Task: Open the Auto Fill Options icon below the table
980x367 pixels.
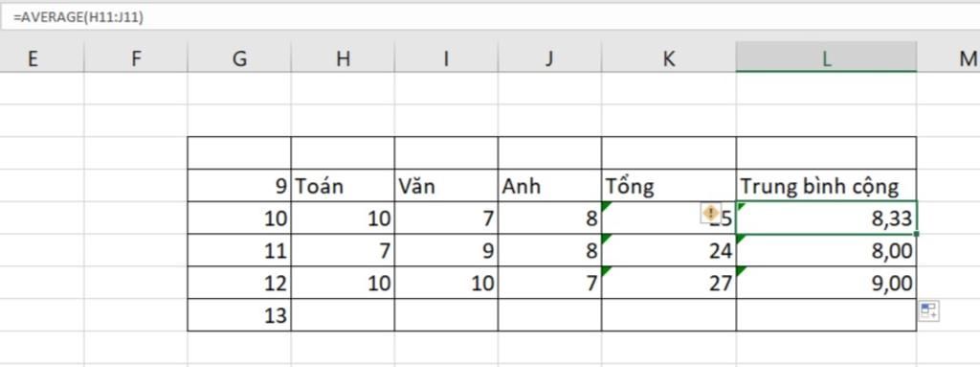Action: [928, 310]
